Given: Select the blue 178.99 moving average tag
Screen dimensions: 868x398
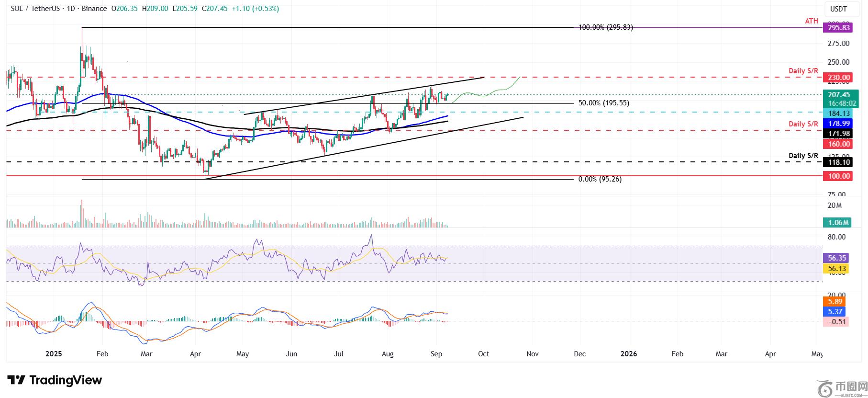Looking at the screenshot, I should point(839,124).
